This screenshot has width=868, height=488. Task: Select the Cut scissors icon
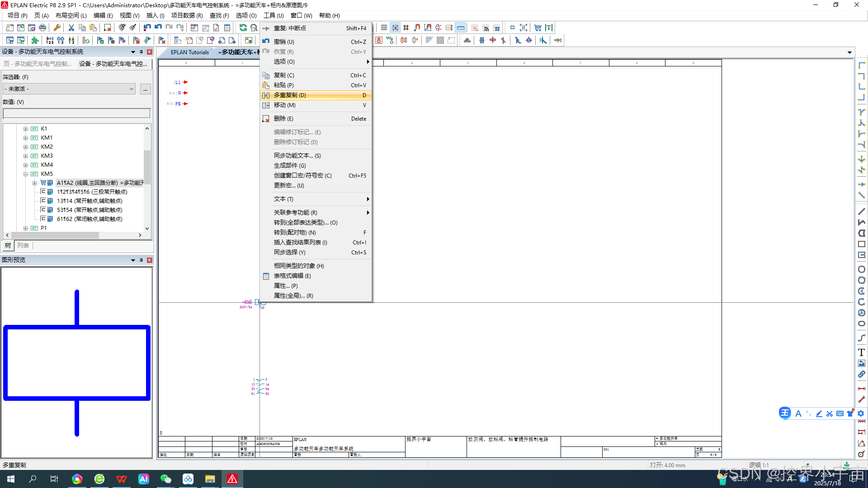tap(71, 28)
